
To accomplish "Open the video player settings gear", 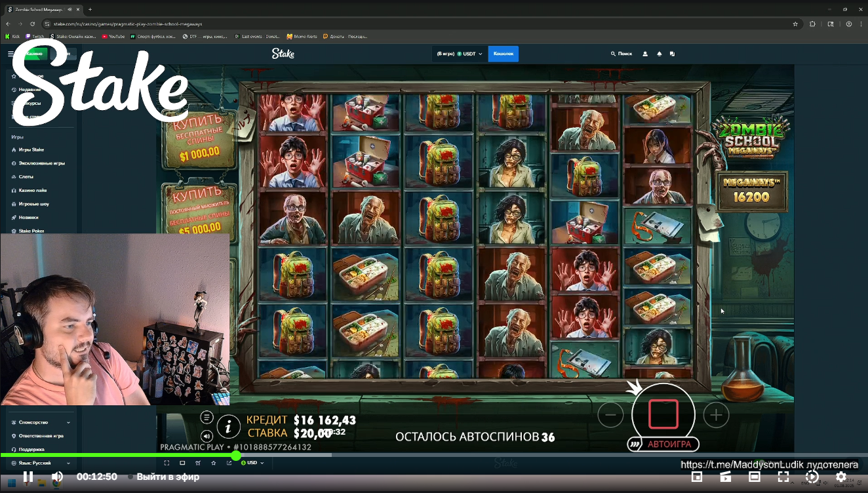I will pyautogui.click(x=841, y=477).
